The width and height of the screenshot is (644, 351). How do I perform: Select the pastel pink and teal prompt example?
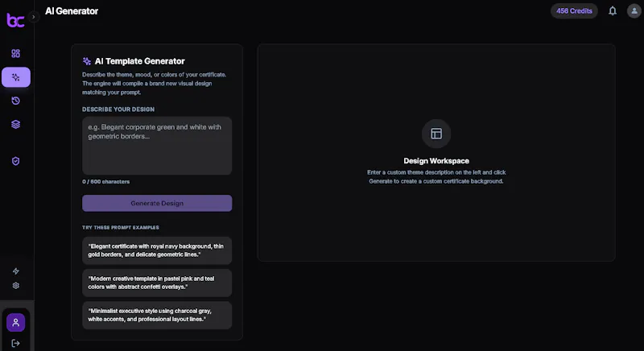coord(157,283)
